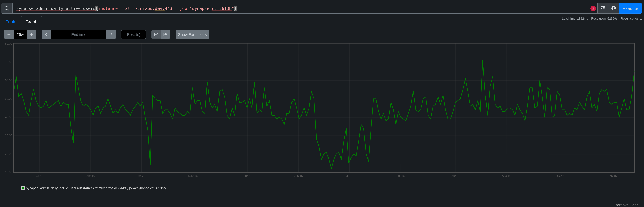Click the green legend color swatch
Image resolution: width=644 pixels, height=207 pixels.
pyautogui.click(x=23, y=188)
